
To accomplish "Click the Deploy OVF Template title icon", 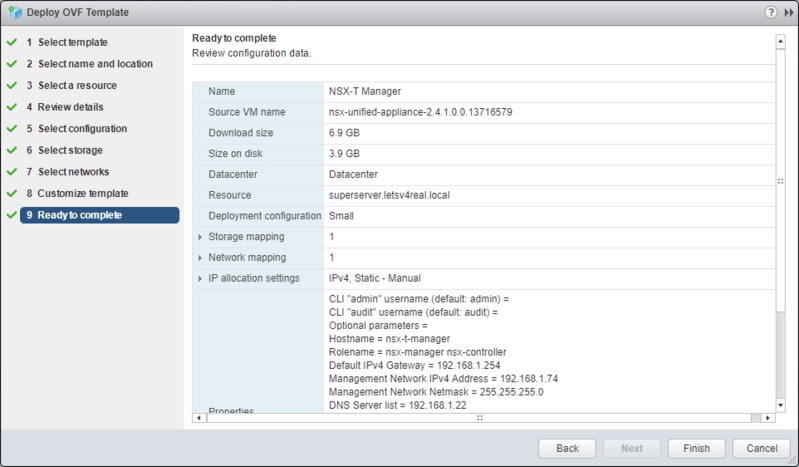I will 13,12.
